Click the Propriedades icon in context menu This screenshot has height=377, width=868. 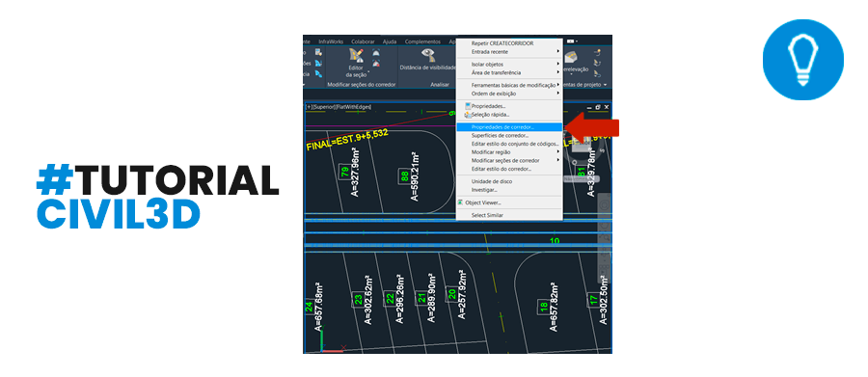(468, 106)
